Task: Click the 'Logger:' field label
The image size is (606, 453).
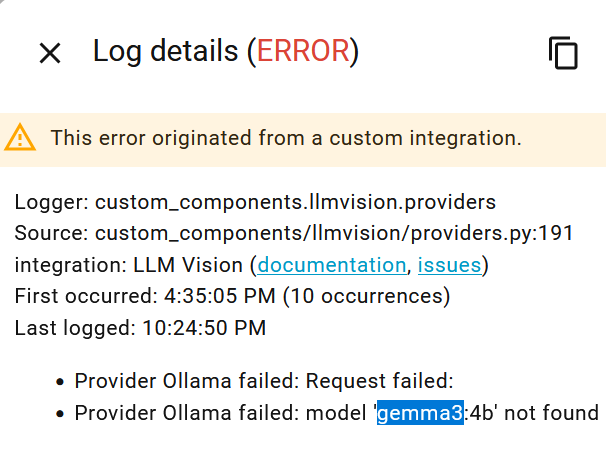Action: [51, 202]
